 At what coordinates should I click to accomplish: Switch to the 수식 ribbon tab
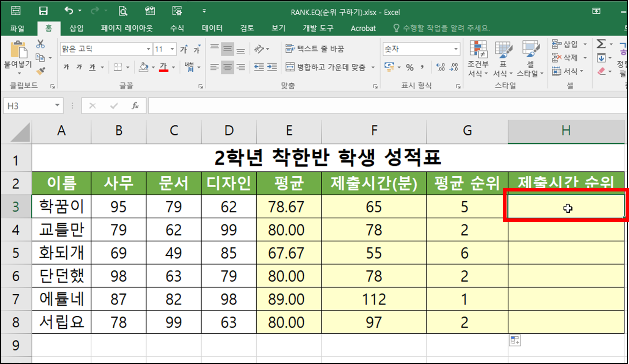[177, 28]
